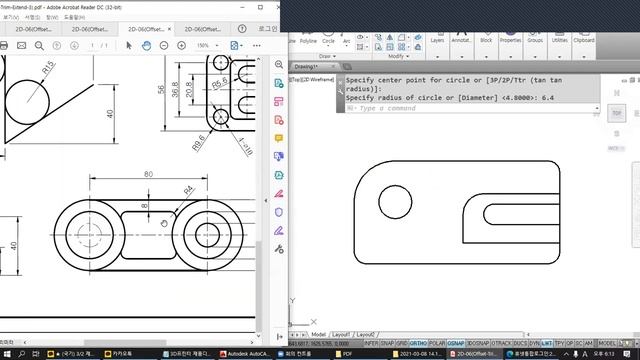This screenshot has height=360, width=640.
Task: Click the email envelope icon in Acrobat
Action: coord(21,45)
